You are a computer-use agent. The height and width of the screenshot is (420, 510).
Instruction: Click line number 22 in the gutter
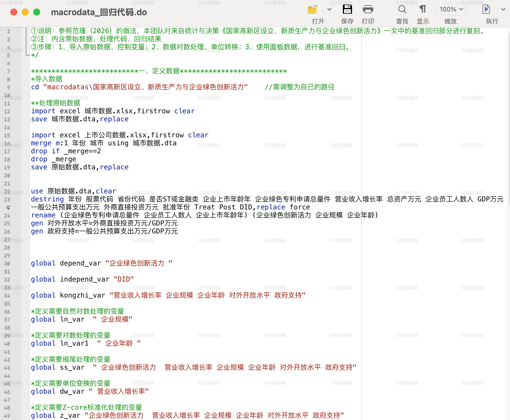tap(7, 192)
